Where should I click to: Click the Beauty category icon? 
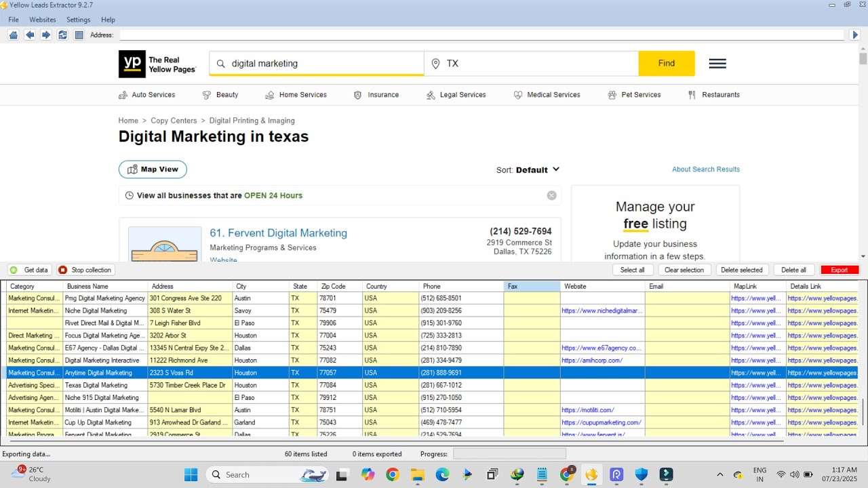pyautogui.click(x=207, y=95)
